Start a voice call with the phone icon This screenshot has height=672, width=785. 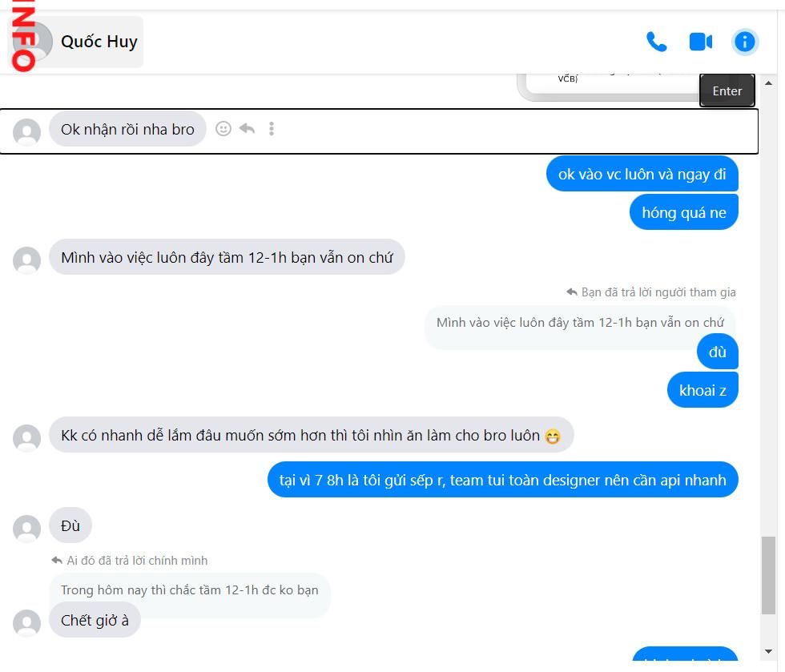[x=656, y=42]
